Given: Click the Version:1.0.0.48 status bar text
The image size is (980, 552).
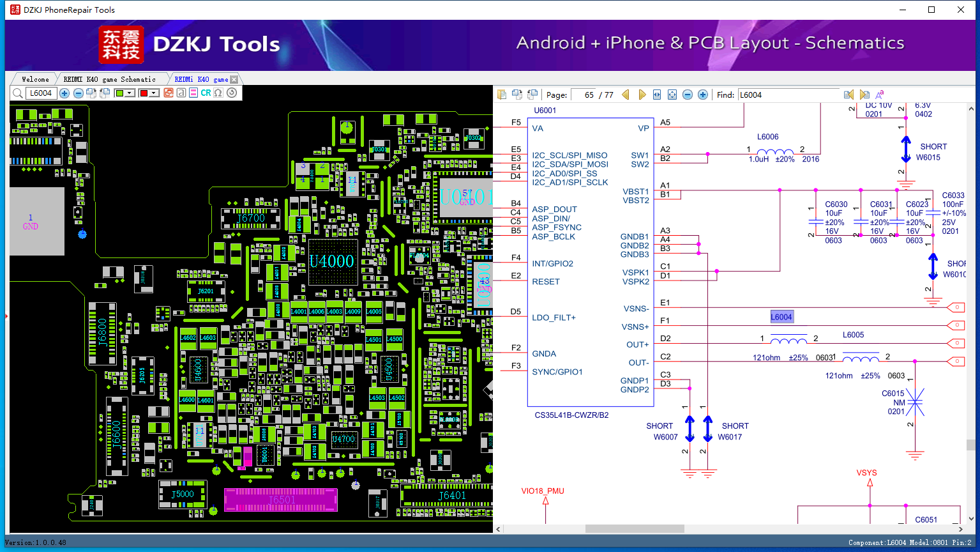Looking at the screenshot, I should (36, 543).
